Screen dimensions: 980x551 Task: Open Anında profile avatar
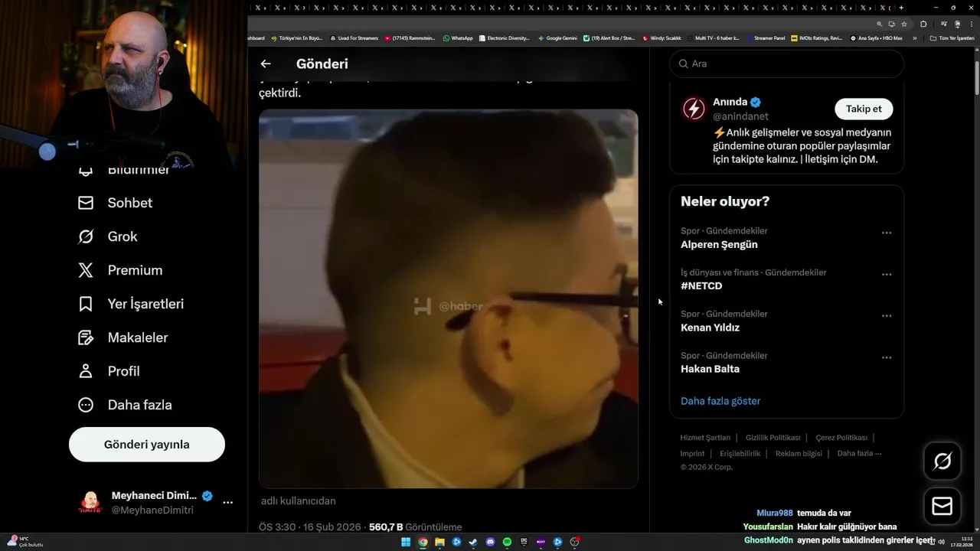pyautogui.click(x=694, y=109)
